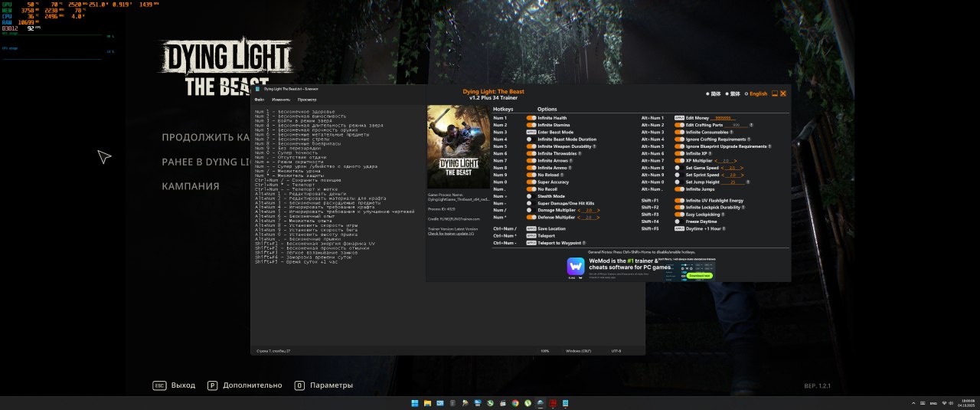
Task: Turn off the No Recoil toggle
Action: click(x=531, y=189)
